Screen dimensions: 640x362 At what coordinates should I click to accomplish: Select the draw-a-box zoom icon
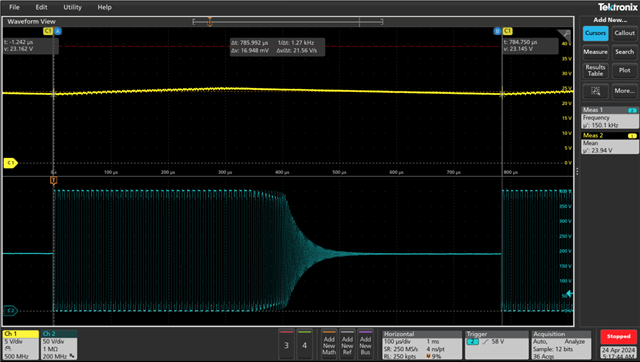coord(595,91)
